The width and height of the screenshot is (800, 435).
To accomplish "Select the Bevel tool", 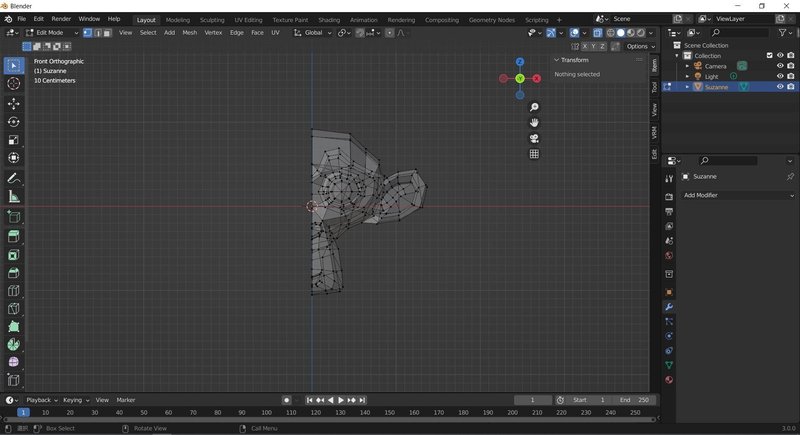I will coord(14,273).
